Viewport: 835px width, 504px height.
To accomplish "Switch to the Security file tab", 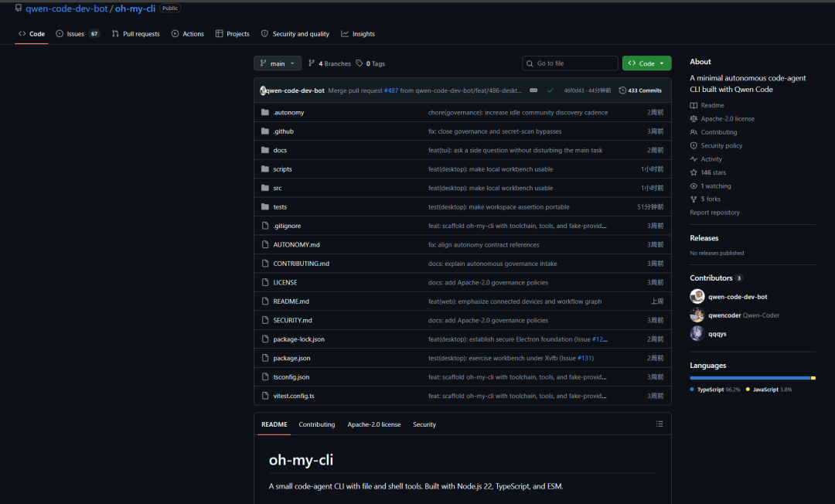I will tap(424, 424).
